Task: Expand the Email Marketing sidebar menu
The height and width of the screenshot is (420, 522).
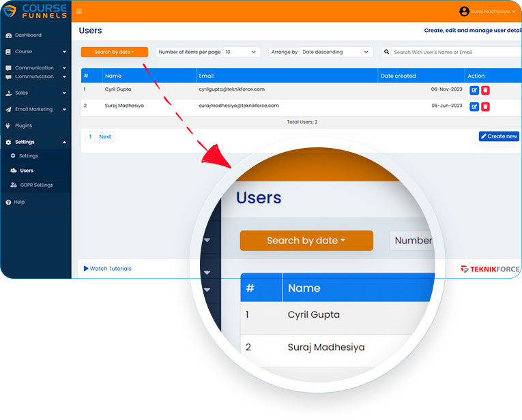Action: (35, 109)
